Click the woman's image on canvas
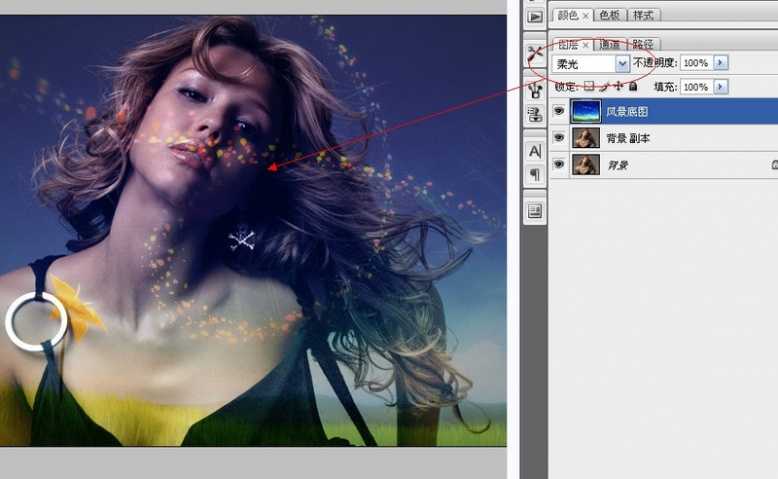778x479 pixels. pyautogui.click(x=253, y=230)
